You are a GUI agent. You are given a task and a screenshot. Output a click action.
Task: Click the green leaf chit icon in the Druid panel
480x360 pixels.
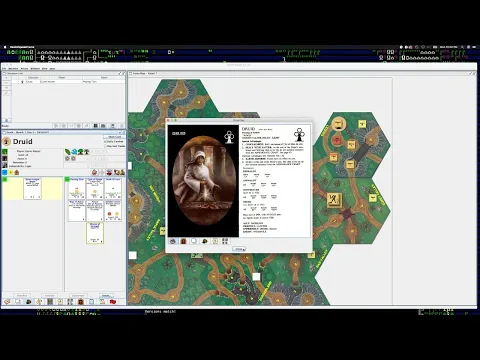[68, 152]
